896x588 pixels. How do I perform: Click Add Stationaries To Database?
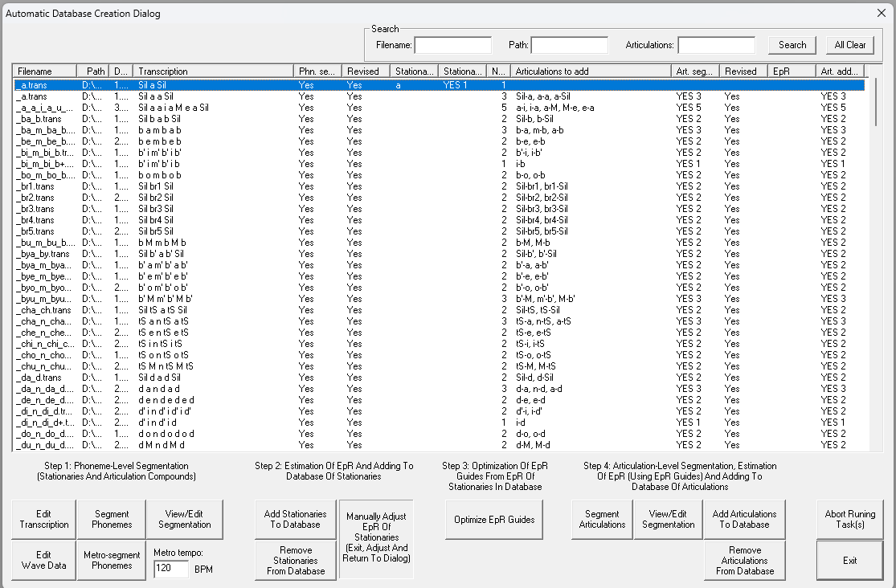(295, 520)
